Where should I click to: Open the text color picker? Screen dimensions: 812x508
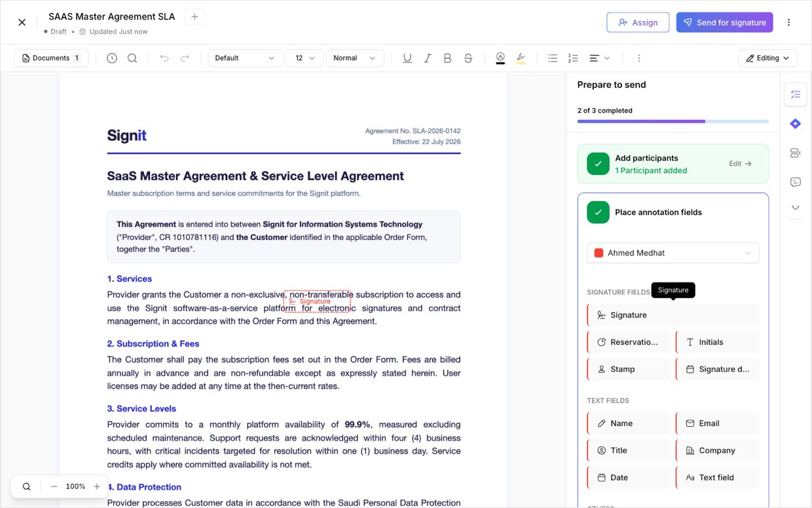[500, 58]
